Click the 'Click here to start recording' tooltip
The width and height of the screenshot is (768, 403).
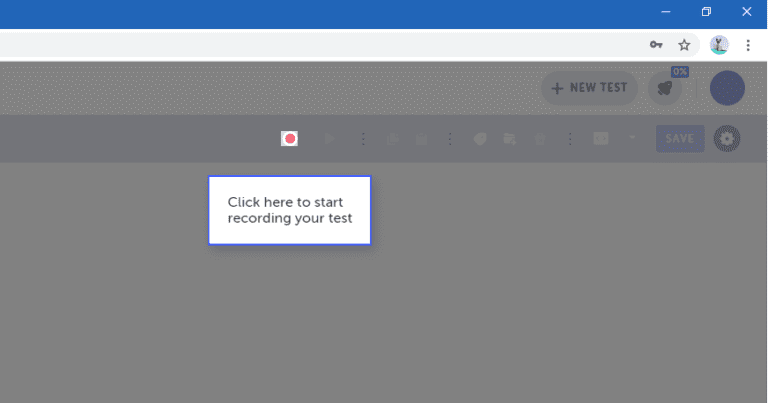point(290,210)
